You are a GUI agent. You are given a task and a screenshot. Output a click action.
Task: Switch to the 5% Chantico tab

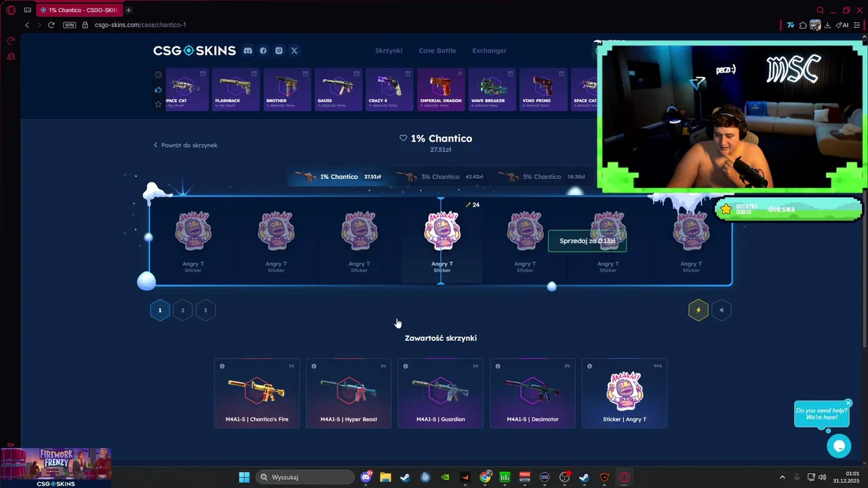[542, 177]
